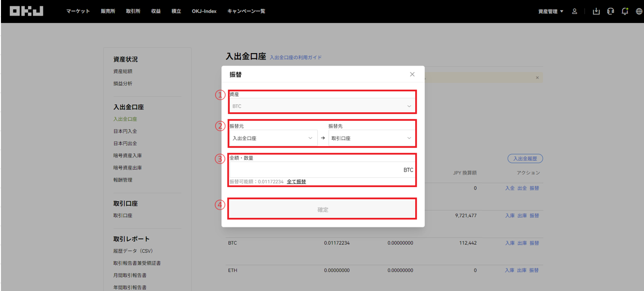Select 日本円入金 in the sidebar
This screenshot has width=644, height=291.
[125, 131]
